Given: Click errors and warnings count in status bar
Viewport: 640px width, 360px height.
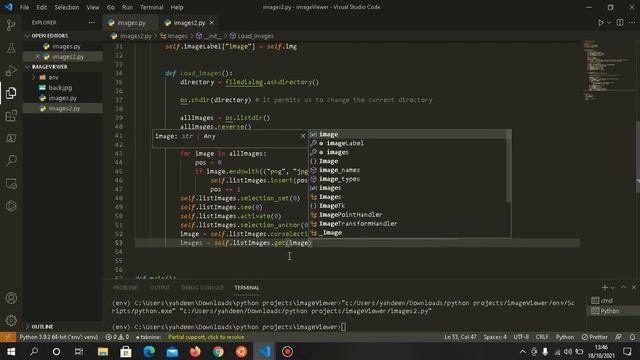Looking at the screenshot, I should click(x=117, y=337).
